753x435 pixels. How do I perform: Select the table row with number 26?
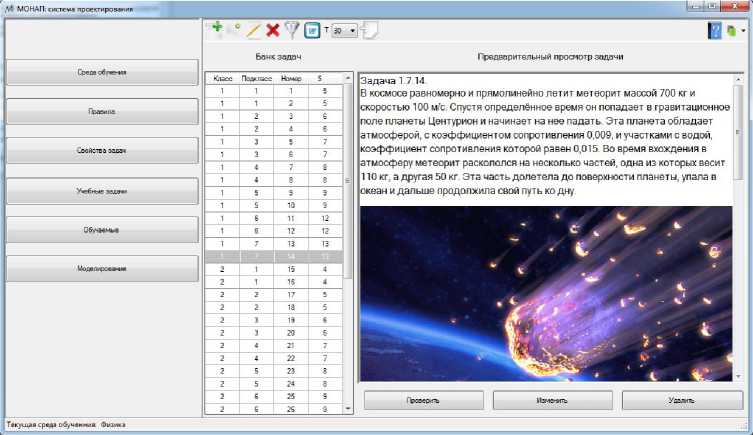click(x=274, y=409)
